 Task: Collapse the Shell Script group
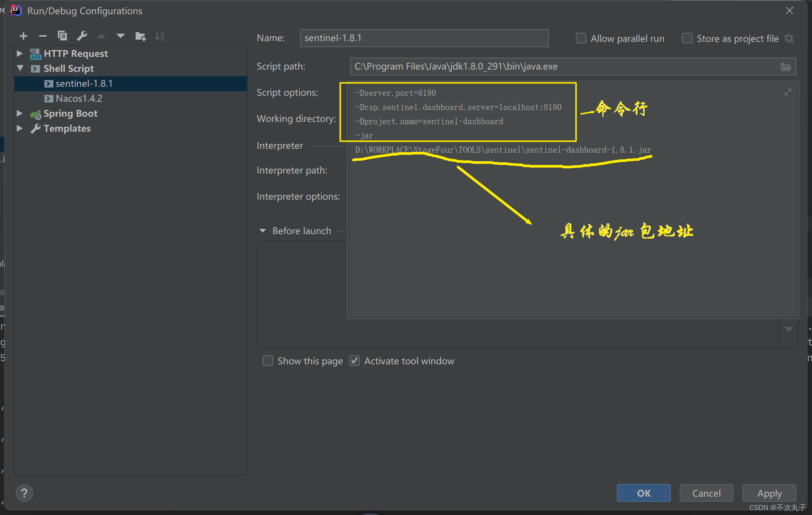click(20, 68)
